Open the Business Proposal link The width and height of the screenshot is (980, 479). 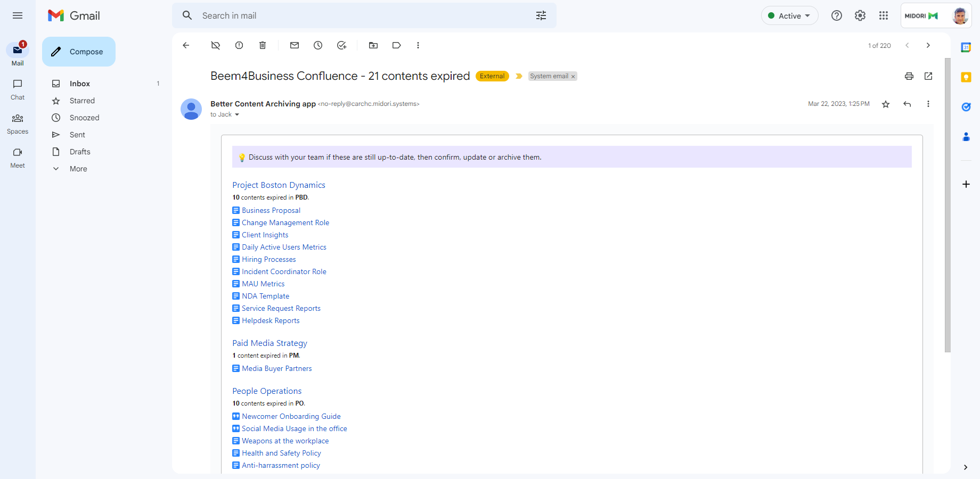tap(271, 210)
